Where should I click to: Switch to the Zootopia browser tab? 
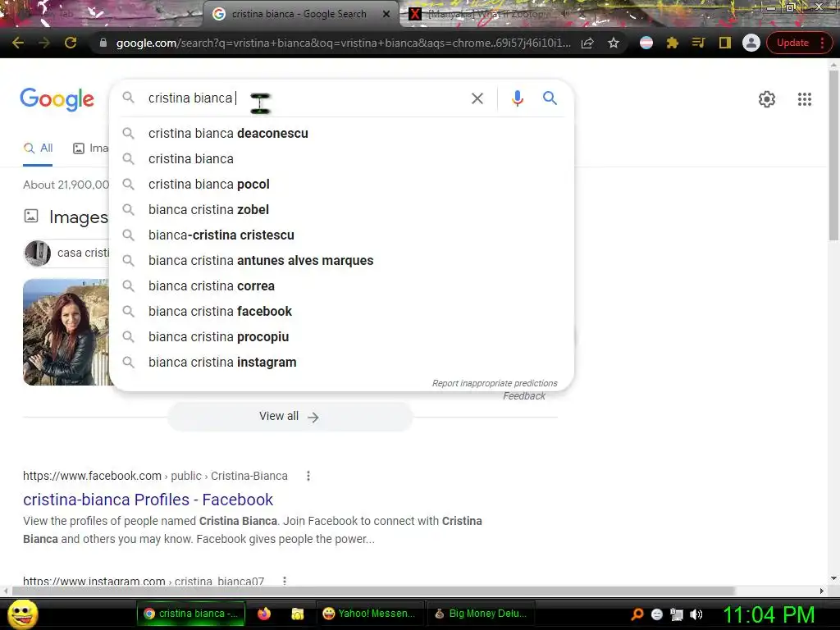[487, 14]
